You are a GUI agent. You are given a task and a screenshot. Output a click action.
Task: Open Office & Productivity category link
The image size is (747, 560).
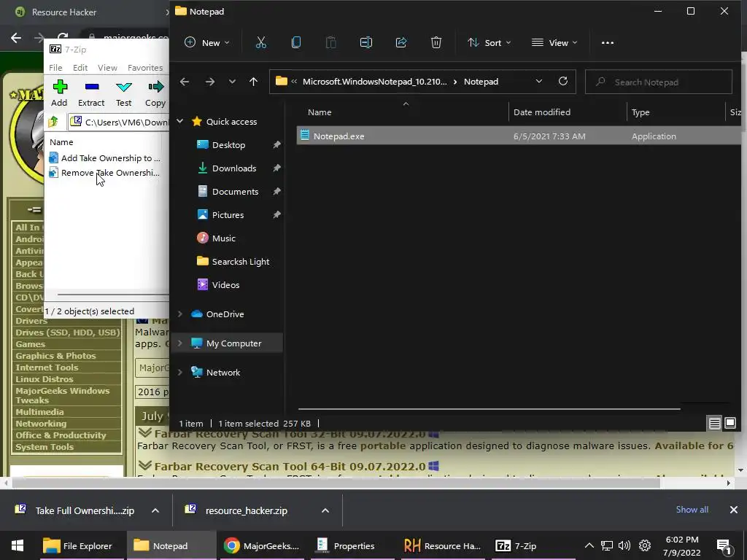click(x=61, y=435)
